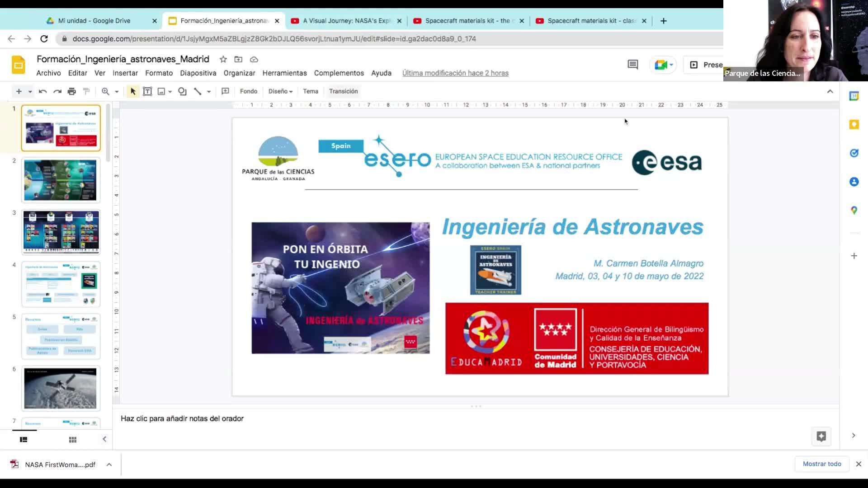Expand the downloaded PDF options
The image size is (868, 488).
[x=109, y=465]
